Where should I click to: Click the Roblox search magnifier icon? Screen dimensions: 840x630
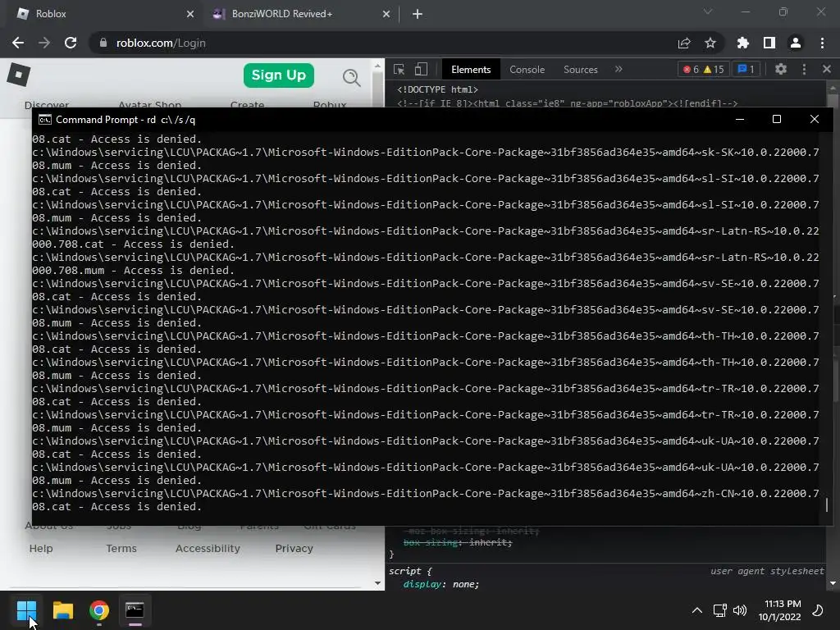pos(351,78)
